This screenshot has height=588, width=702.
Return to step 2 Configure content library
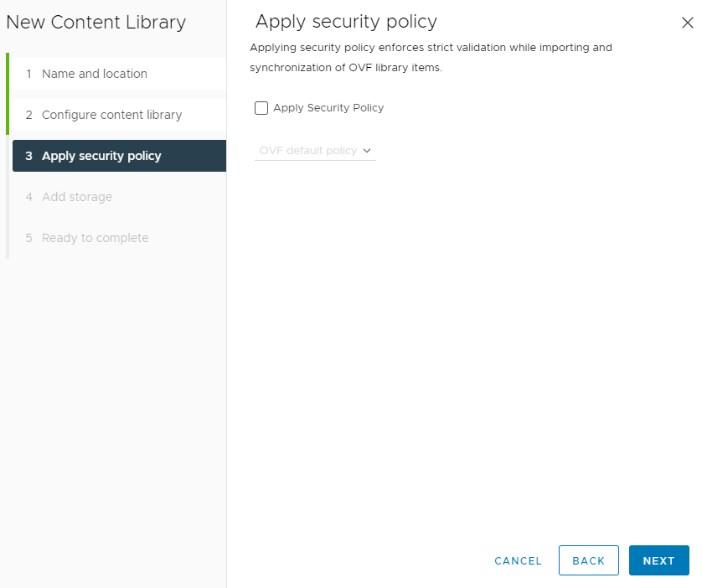(x=119, y=115)
